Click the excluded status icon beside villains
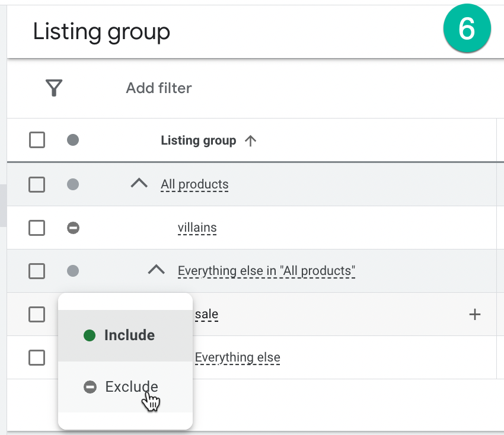The width and height of the screenshot is (504, 435). click(73, 228)
